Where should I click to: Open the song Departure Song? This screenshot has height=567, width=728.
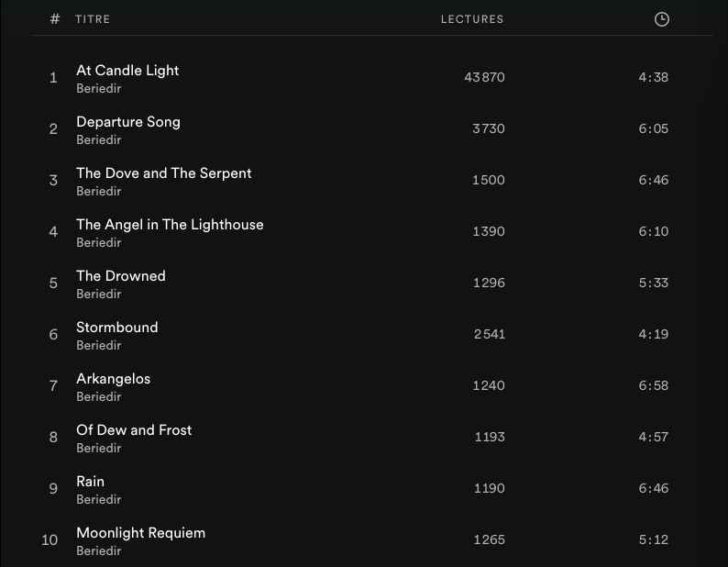(128, 122)
